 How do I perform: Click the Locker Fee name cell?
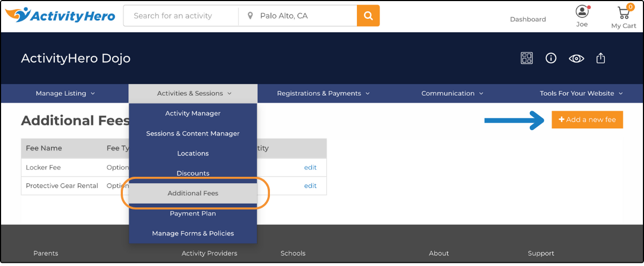tap(43, 167)
